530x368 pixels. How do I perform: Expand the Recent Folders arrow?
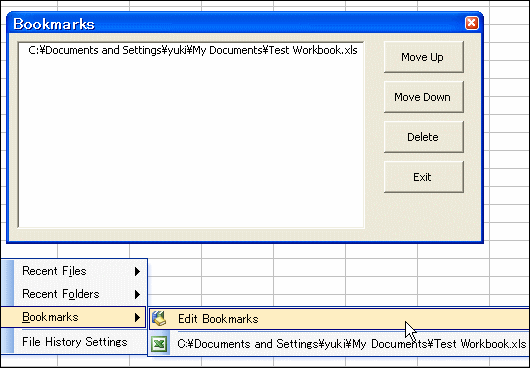pos(137,294)
